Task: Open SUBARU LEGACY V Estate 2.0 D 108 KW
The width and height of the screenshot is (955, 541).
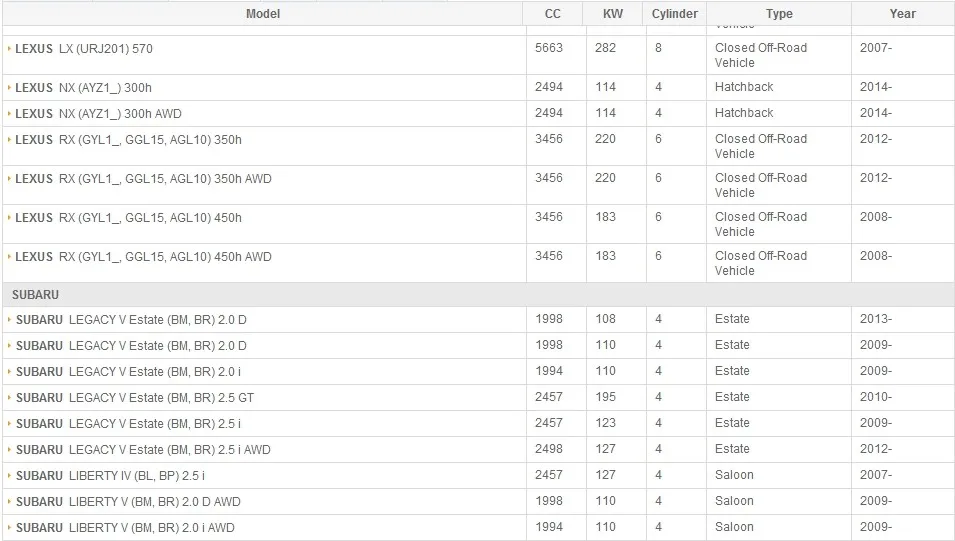Action: point(131,320)
